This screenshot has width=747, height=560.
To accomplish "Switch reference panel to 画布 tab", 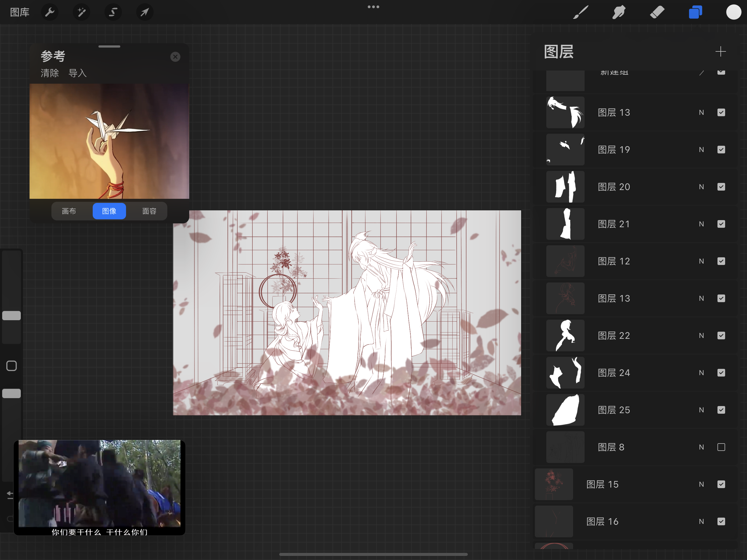I will pyautogui.click(x=69, y=211).
